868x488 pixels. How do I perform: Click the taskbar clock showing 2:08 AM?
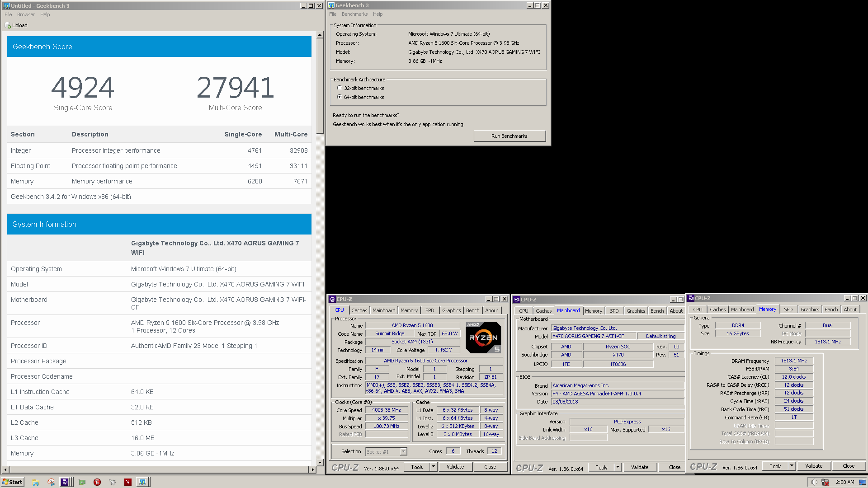tap(845, 482)
